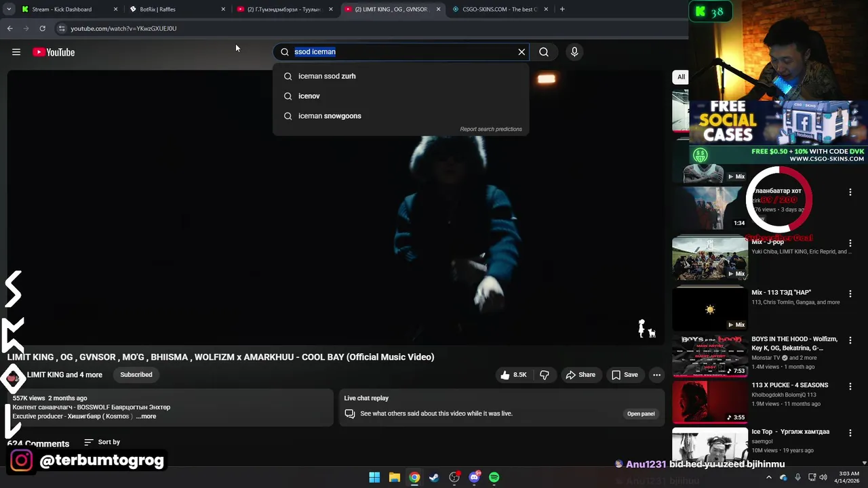Image resolution: width=868 pixels, height=488 pixels.
Task: Open options for 'Mix - J-pop'
Action: [850, 243]
